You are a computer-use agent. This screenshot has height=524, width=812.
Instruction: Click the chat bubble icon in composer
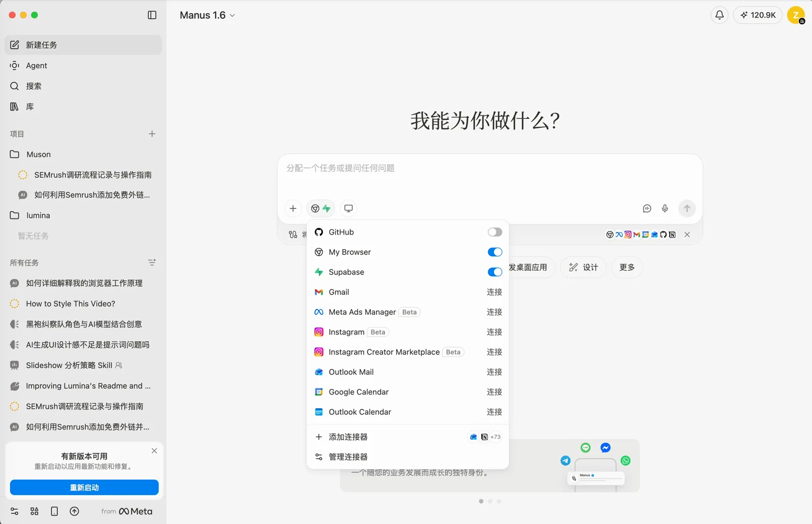tap(647, 208)
